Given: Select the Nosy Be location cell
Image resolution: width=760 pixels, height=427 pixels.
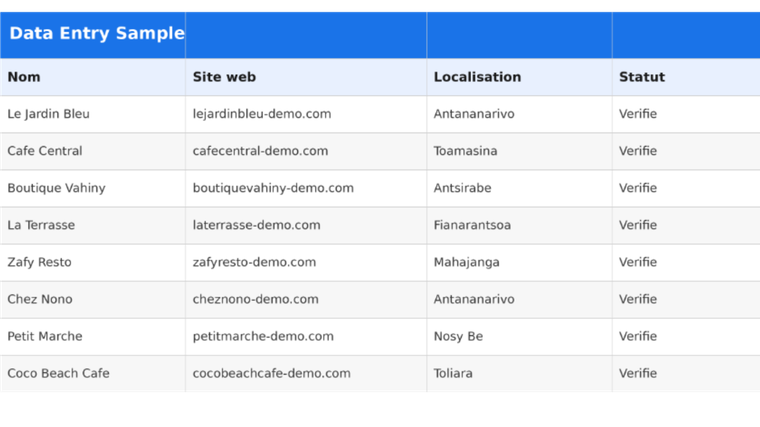Looking at the screenshot, I should (519, 336).
